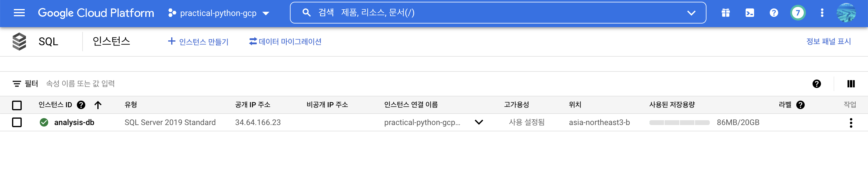Click the storage usage progress bar
The width and height of the screenshot is (868, 188).
679,123
